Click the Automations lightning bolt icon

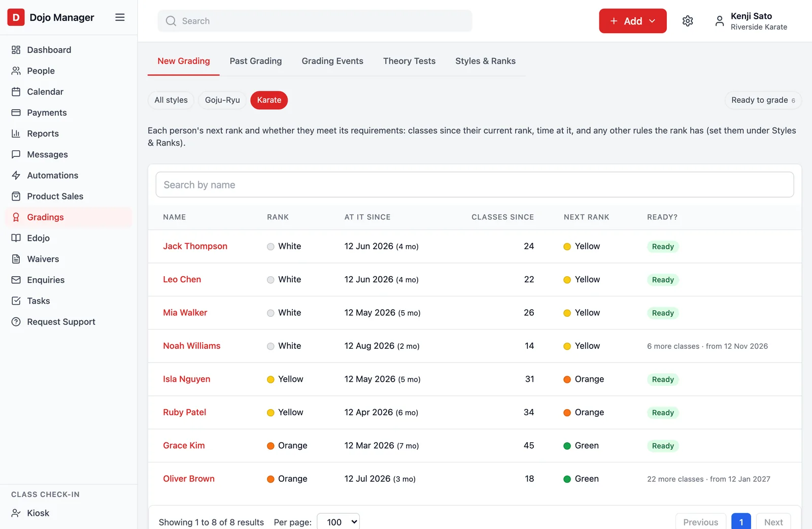[16, 175]
